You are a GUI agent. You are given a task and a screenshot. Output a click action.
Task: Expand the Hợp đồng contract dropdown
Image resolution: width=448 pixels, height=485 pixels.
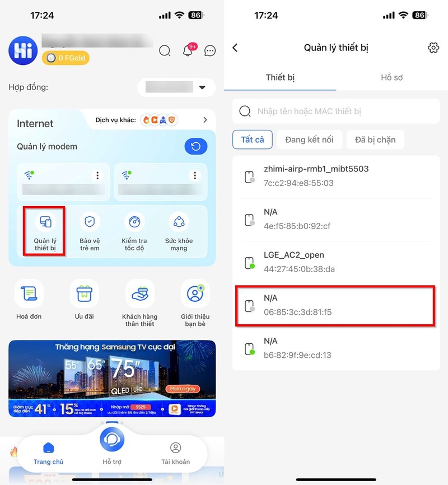click(x=176, y=87)
